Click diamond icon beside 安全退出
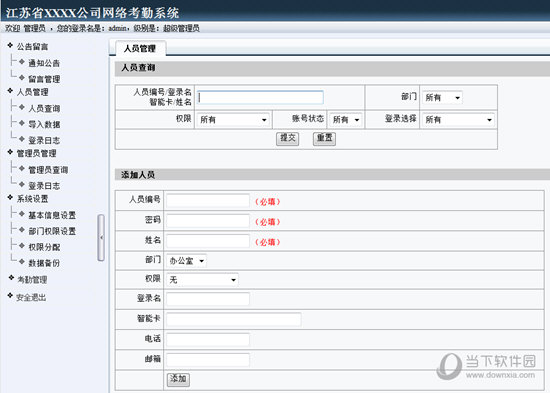The width and height of the screenshot is (550, 393). [x=10, y=295]
